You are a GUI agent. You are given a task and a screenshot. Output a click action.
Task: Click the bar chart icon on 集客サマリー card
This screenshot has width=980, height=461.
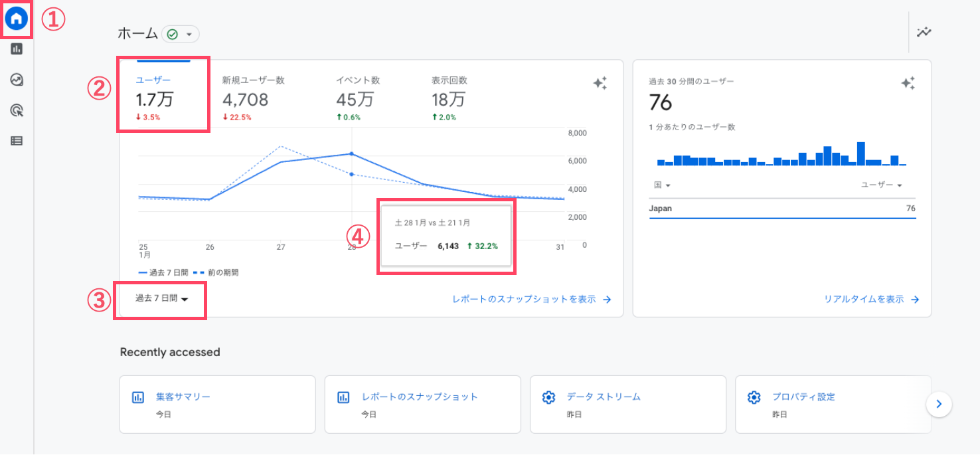coord(138,398)
